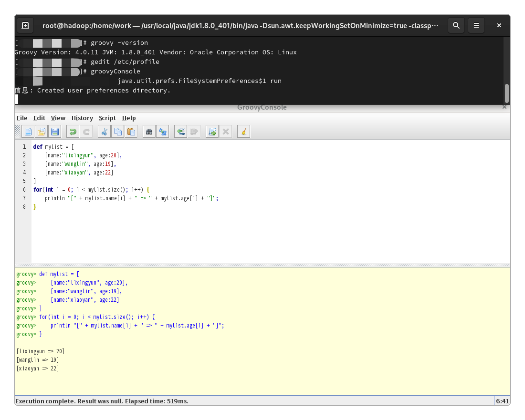Click the greyed Redo arrow icon
Viewport: 525px width, 420px height.
pos(86,132)
